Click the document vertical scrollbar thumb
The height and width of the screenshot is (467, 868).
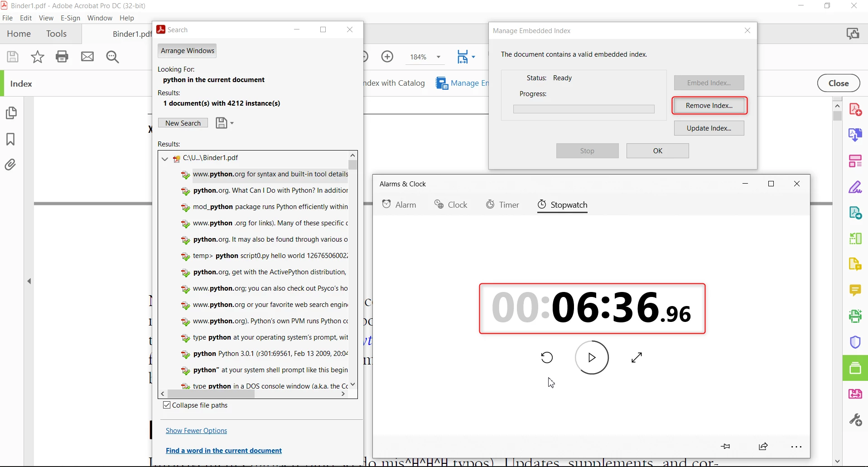point(838,116)
